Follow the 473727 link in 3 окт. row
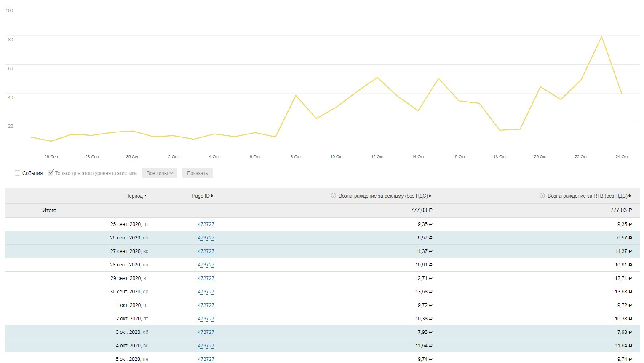Image resolution: width=644 pixels, height=363 pixels. (206, 332)
